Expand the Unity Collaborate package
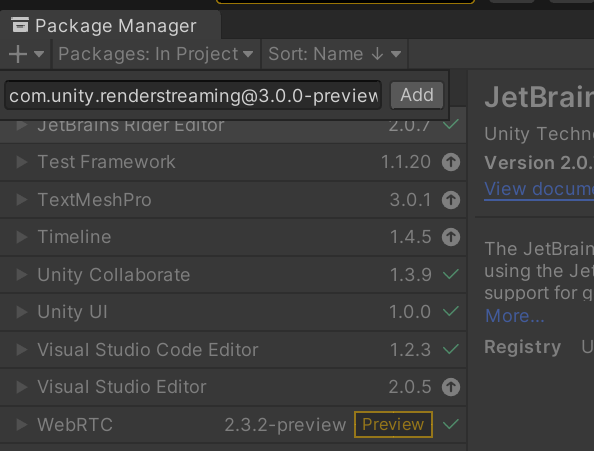Image resolution: width=594 pixels, height=451 pixels. pos(22,275)
